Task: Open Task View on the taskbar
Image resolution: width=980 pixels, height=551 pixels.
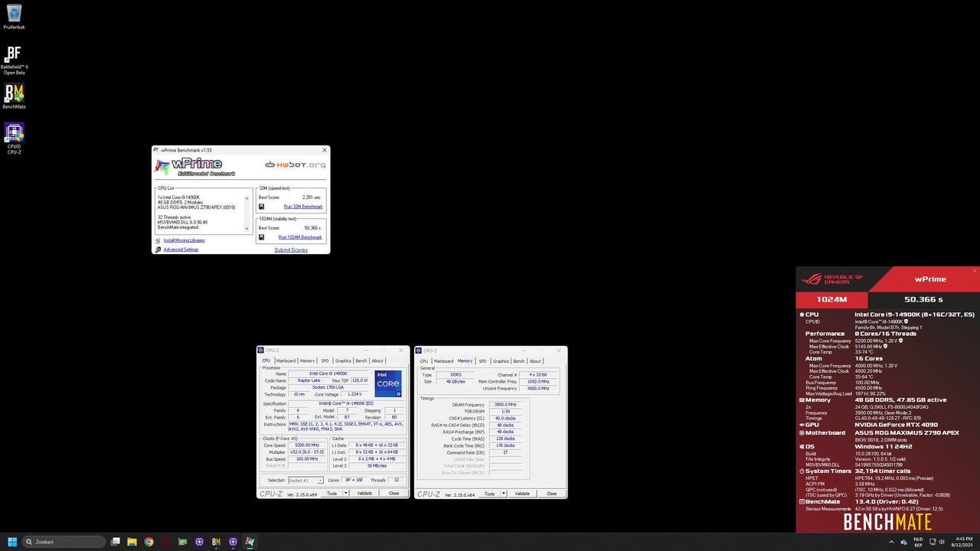Action: [x=116, y=542]
